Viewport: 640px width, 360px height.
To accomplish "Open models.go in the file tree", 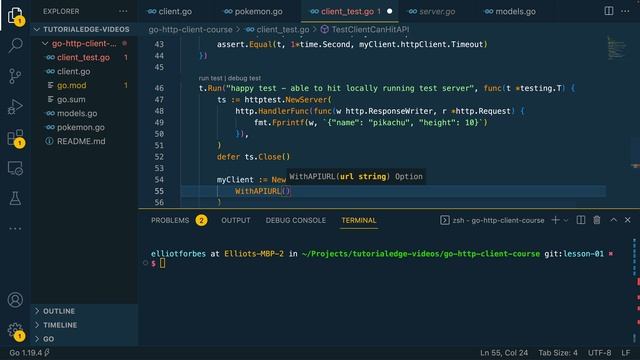I will pyautogui.click(x=77, y=113).
